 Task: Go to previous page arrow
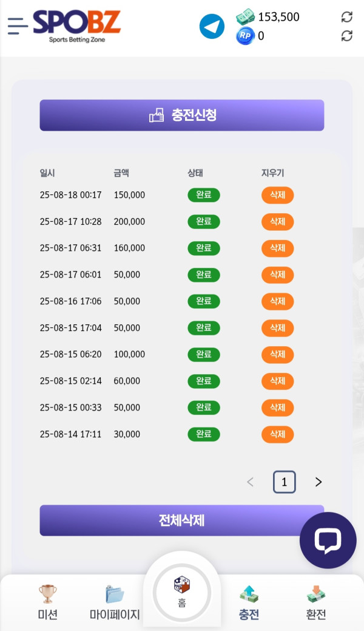pyautogui.click(x=250, y=482)
